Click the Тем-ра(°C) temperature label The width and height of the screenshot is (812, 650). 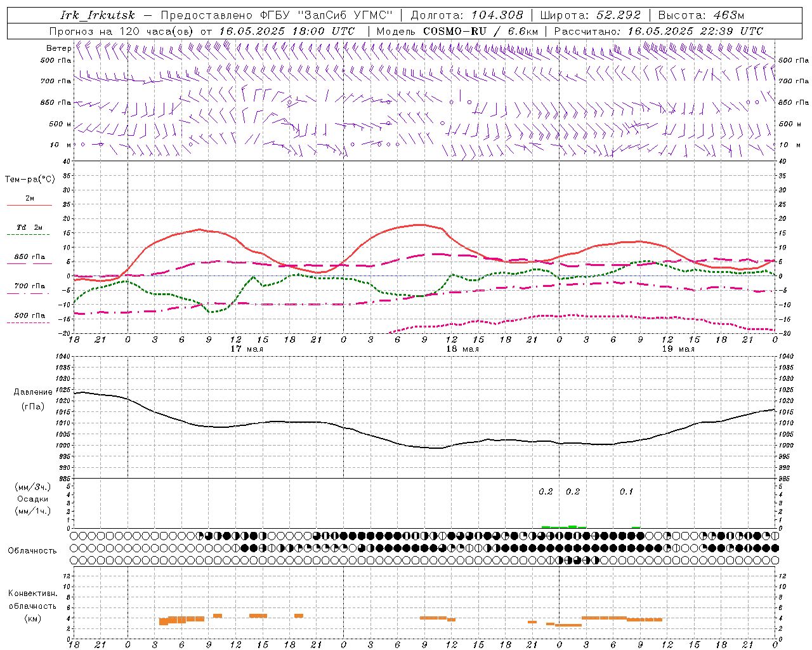pos(30,180)
